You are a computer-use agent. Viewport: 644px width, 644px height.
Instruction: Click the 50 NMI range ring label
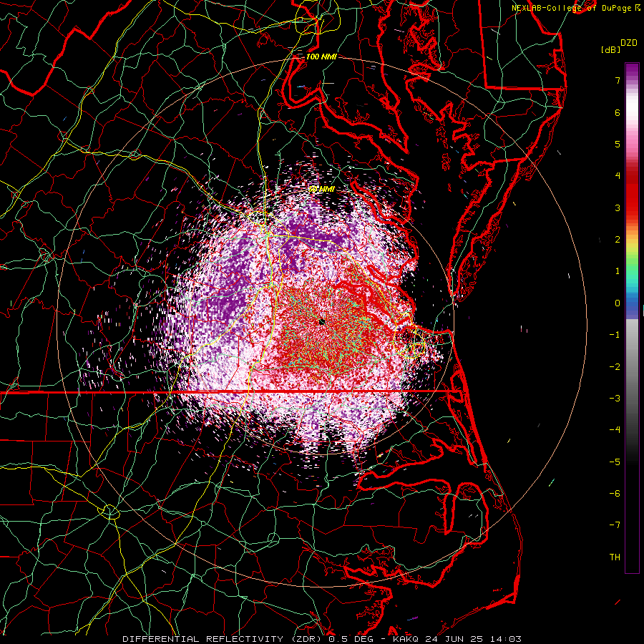click(321, 189)
